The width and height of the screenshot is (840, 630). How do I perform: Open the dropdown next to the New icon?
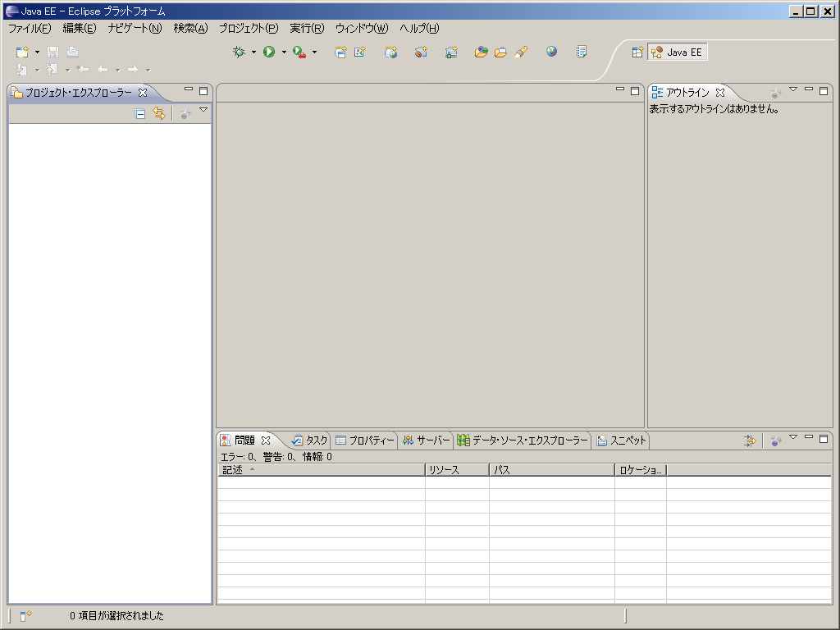37,52
